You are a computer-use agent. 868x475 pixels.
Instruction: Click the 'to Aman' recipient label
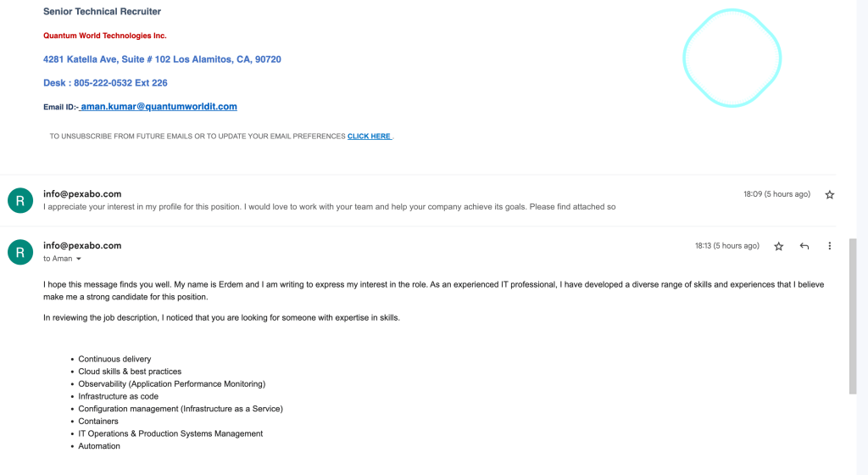(58, 259)
